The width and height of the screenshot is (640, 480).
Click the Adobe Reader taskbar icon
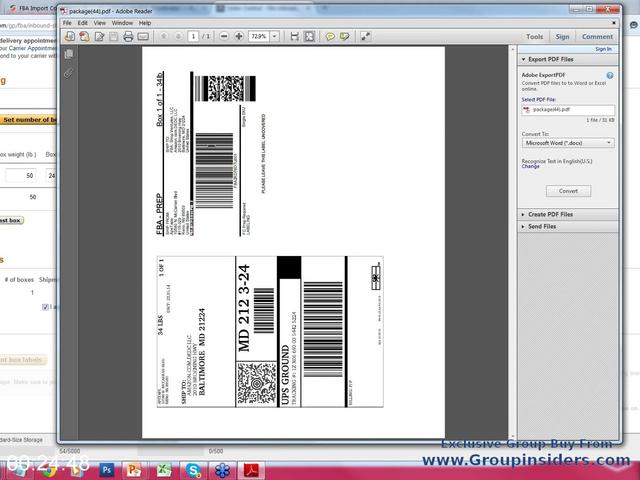[x=251, y=470]
